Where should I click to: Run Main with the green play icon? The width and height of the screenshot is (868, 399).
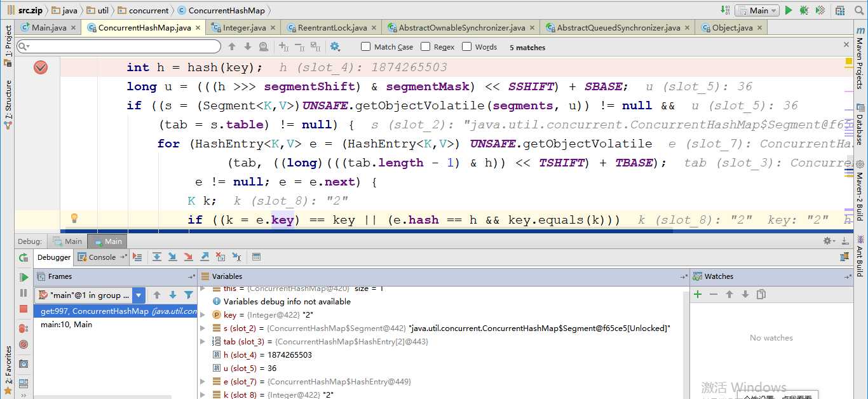[789, 10]
